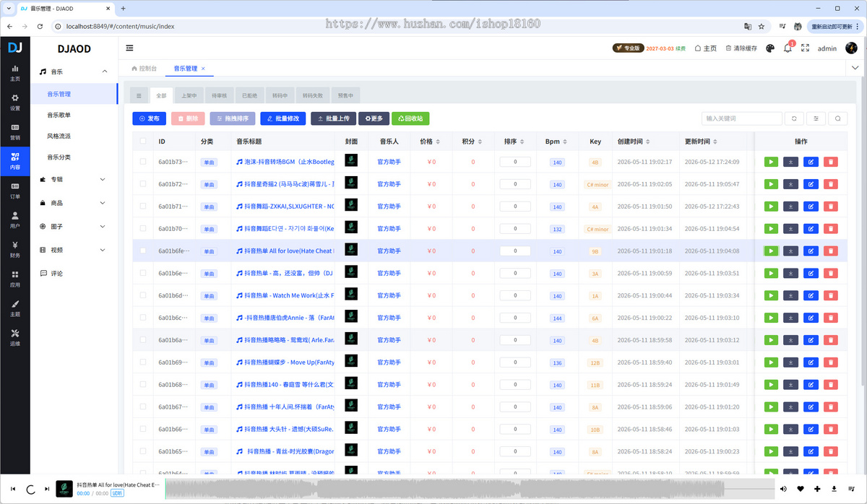
Task: Select all rows with header checkbox
Action: click(143, 142)
